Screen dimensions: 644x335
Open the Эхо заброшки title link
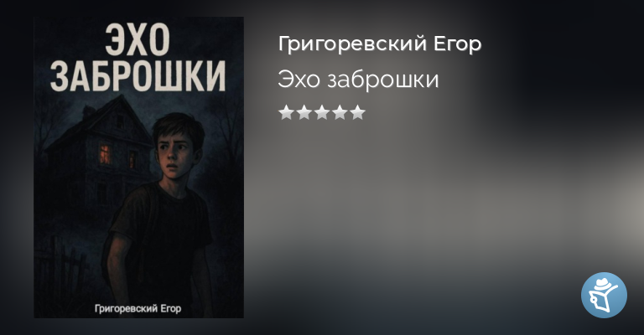tap(358, 79)
